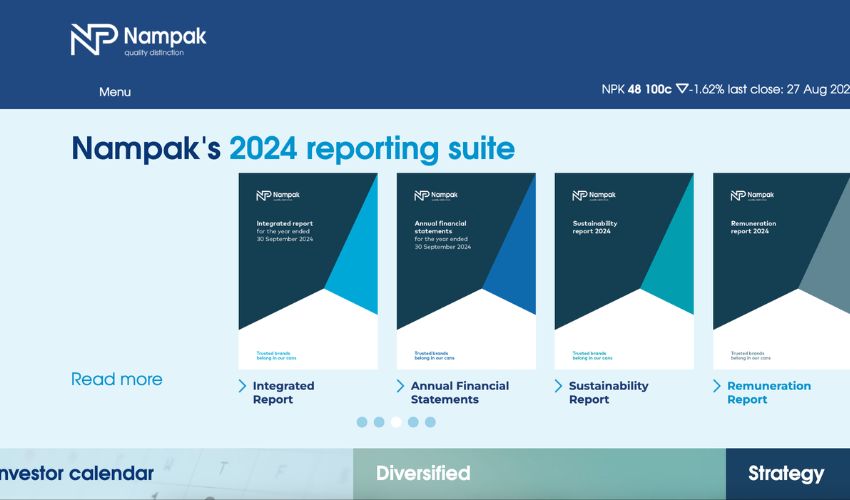
Task: Click chevron arrow beside Sustainability Report
Action: (x=558, y=386)
